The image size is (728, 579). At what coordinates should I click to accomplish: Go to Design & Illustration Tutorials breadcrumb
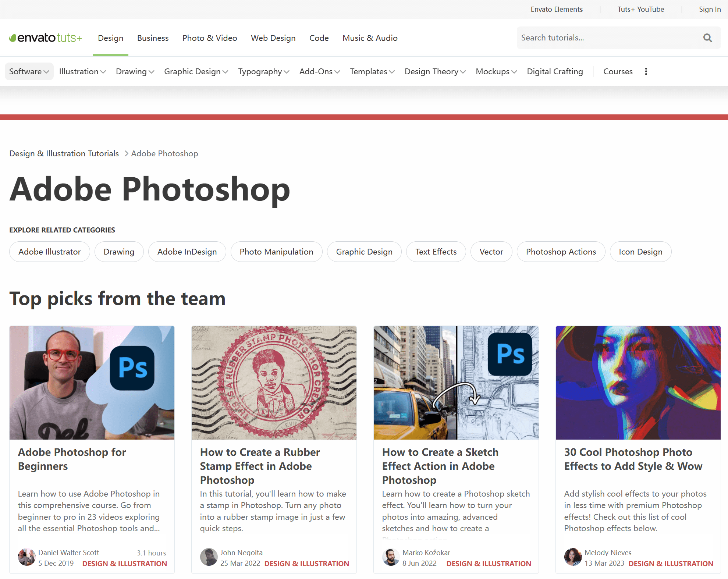pyautogui.click(x=64, y=153)
